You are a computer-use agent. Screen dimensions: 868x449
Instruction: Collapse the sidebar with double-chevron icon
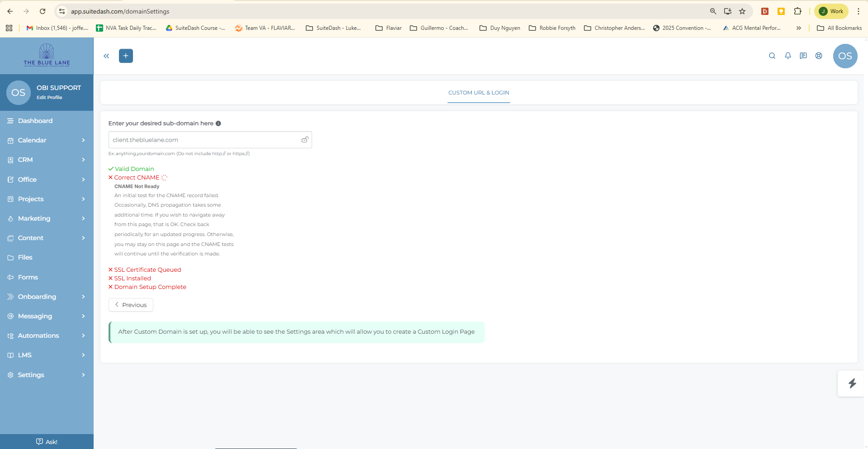pyautogui.click(x=106, y=56)
